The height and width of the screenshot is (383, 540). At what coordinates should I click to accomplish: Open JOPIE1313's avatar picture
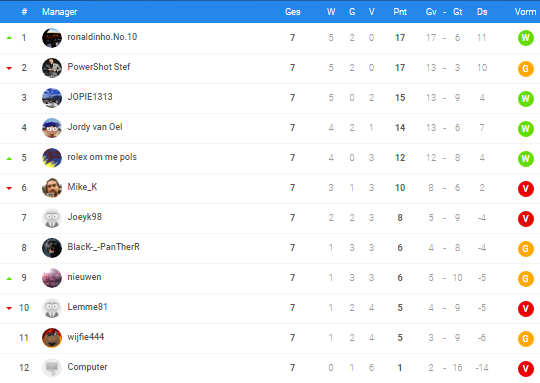click(x=52, y=98)
